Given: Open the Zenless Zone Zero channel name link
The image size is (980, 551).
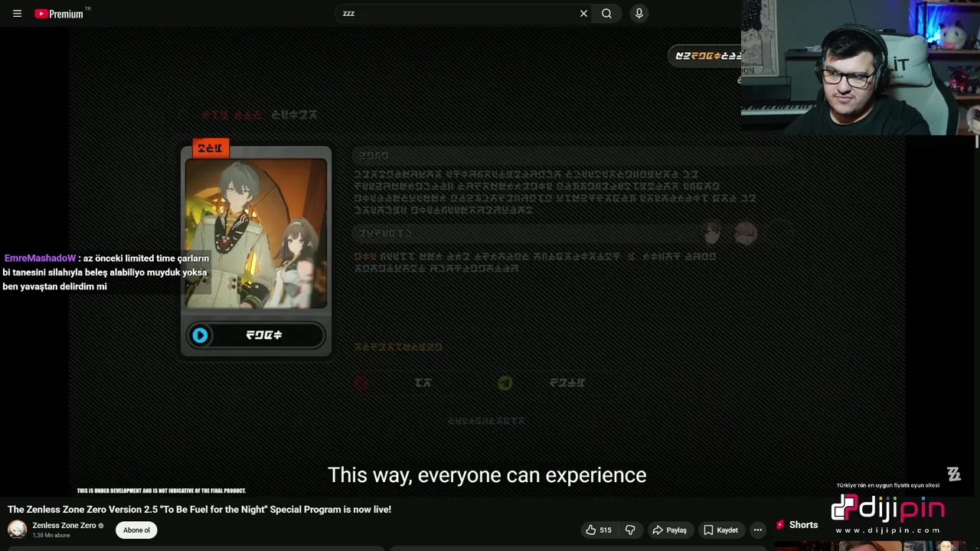Looking at the screenshot, I should pos(64,526).
